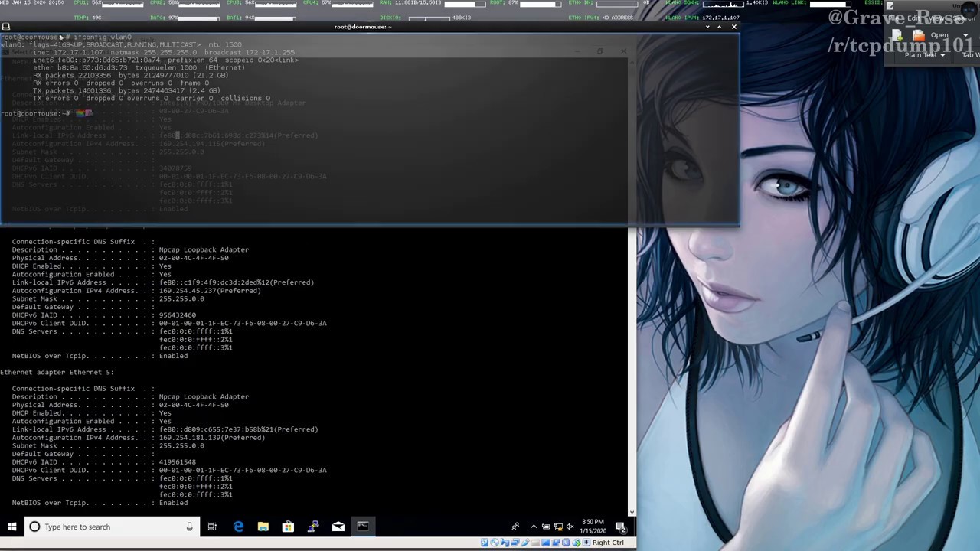Open network status tray icon

[558, 527]
